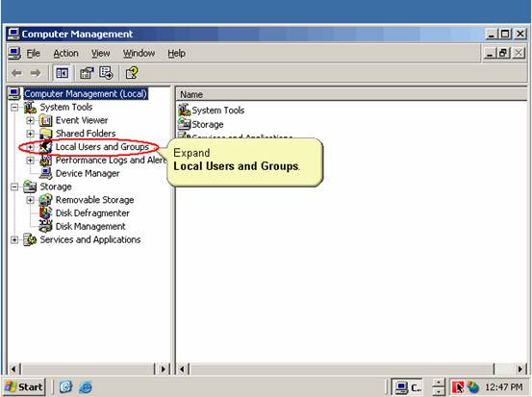The height and width of the screenshot is (397, 532).
Task: Click the 12:47 PM system clock
Action: tap(504, 386)
